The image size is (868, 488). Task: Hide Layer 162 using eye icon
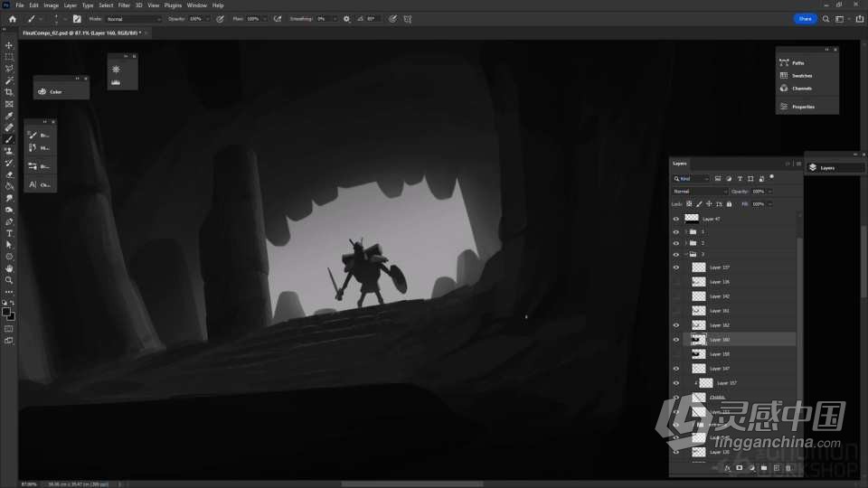[676, 325]
